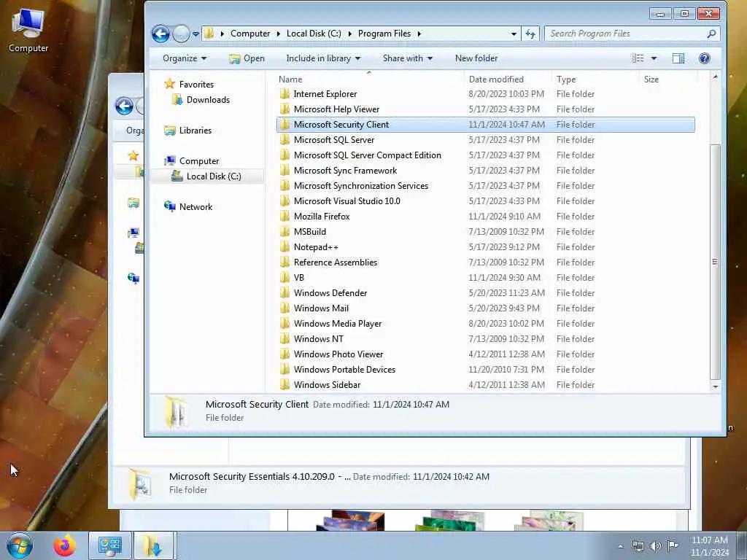The image size is (747, 560).
Task: Click Back arrow in the background Explorer window
Action: tap(124, 106)
